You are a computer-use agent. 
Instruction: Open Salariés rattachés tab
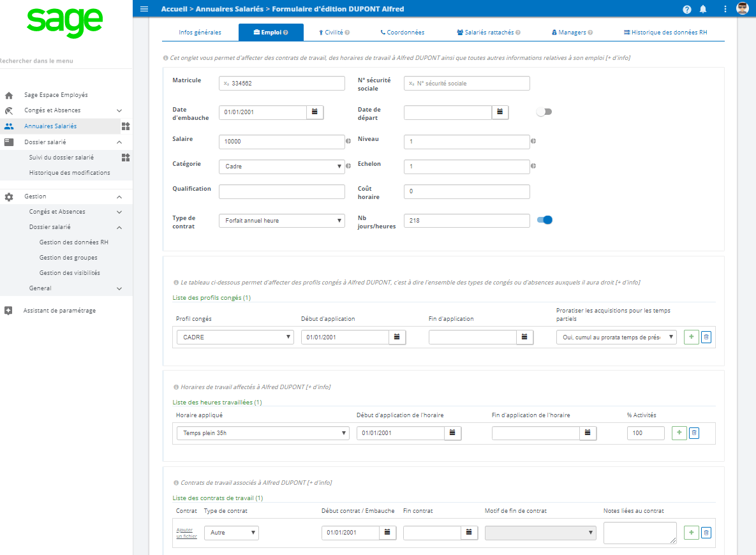coord(489,33)
